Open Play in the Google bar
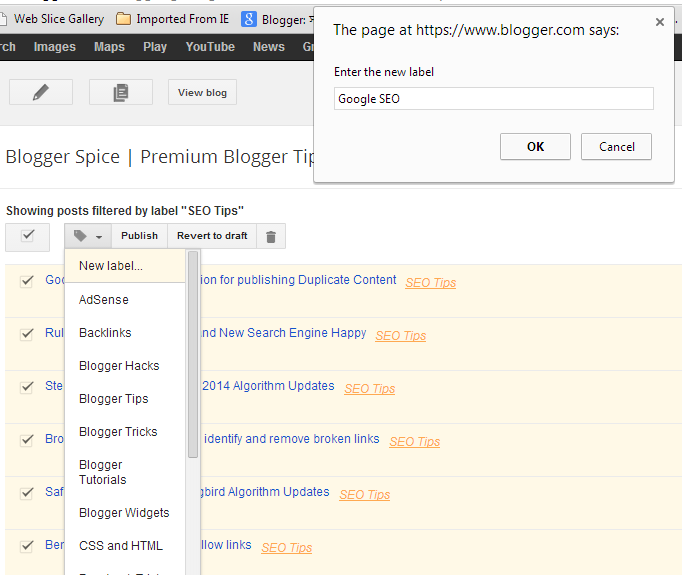682x575 pixels. click(155, 47)
